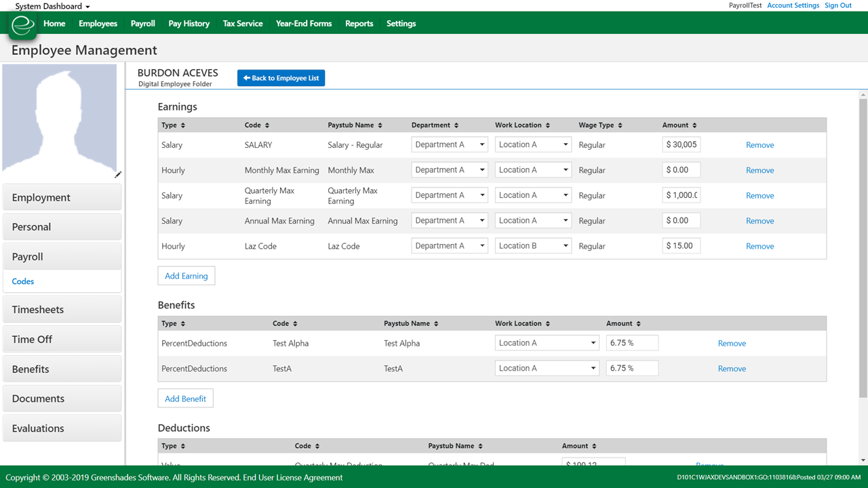Sort Deductions table by Code column
Screen dimensions: 868x488
pos(317,446)
